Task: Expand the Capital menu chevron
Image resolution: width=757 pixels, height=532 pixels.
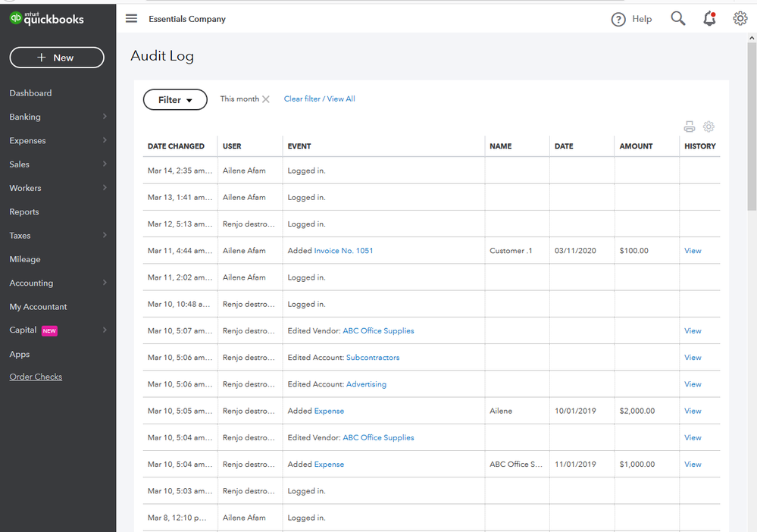Action: (x=105, y=330)
